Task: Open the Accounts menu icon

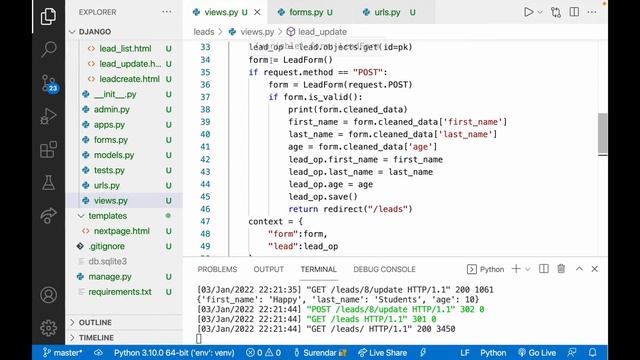Action: 48,295
